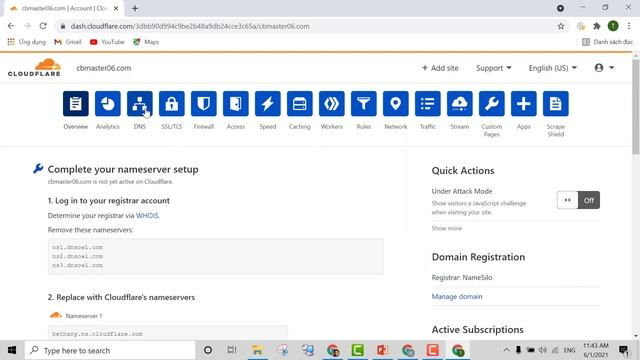
Task: Open a new browser tab
Action: [135, 8]
